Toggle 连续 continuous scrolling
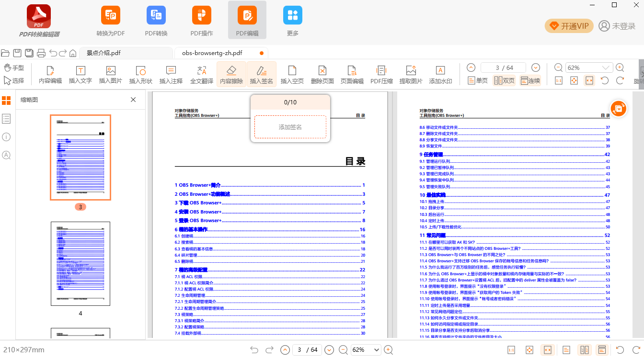This screenshot has width=644, height=359. (530, 81)
